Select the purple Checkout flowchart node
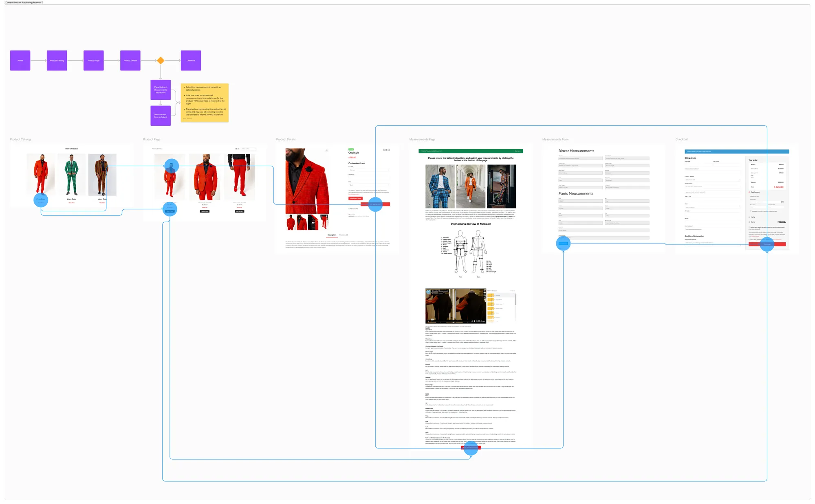The image size is (815, 504). pos(191,61)
